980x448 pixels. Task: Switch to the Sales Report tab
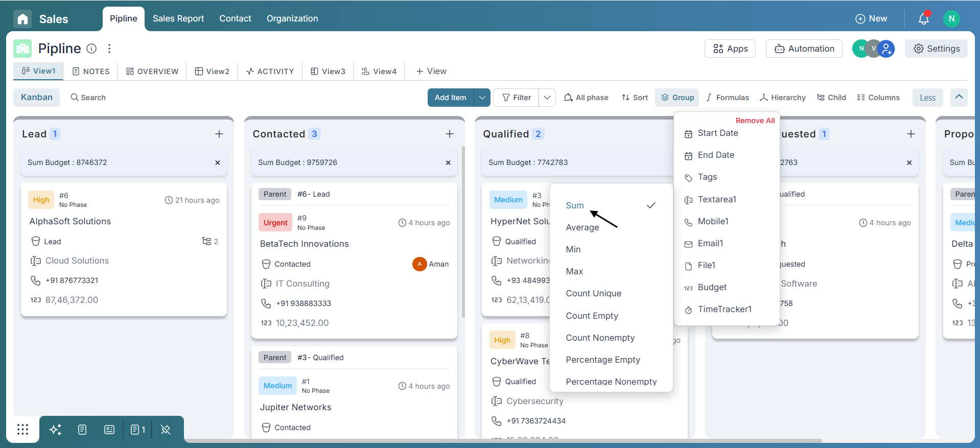(178, 19)
